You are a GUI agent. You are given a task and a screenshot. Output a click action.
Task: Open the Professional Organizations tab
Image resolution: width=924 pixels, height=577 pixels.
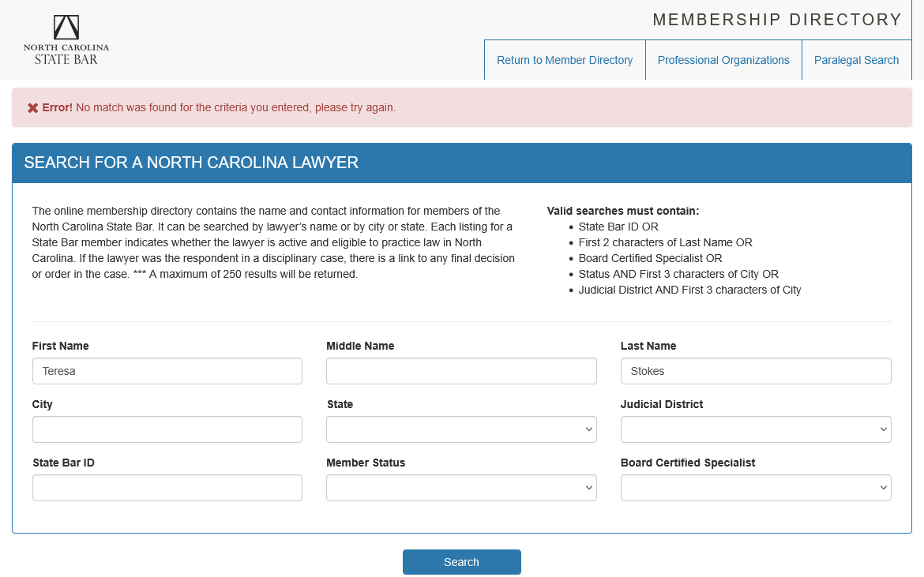(x=723, y=60)
